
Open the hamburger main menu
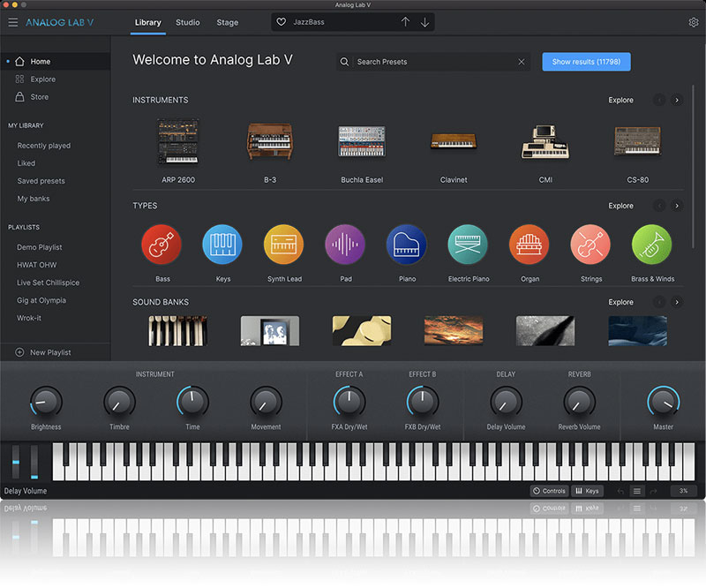tap(12, 22)
